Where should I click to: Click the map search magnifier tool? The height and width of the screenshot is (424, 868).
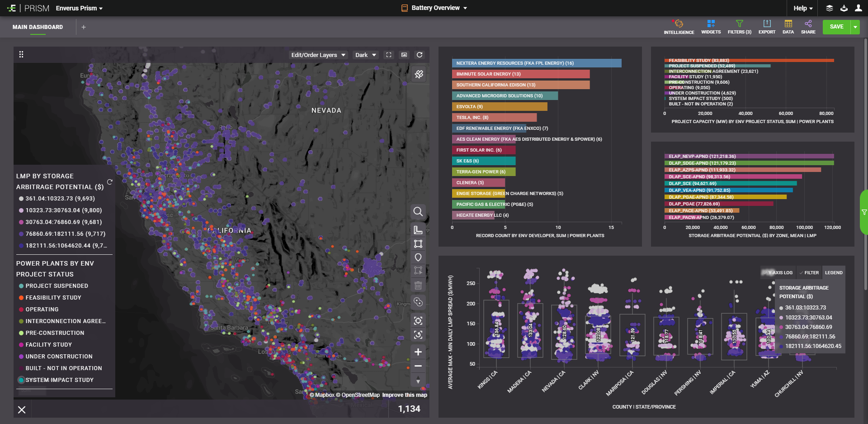[x=418, y=211]
